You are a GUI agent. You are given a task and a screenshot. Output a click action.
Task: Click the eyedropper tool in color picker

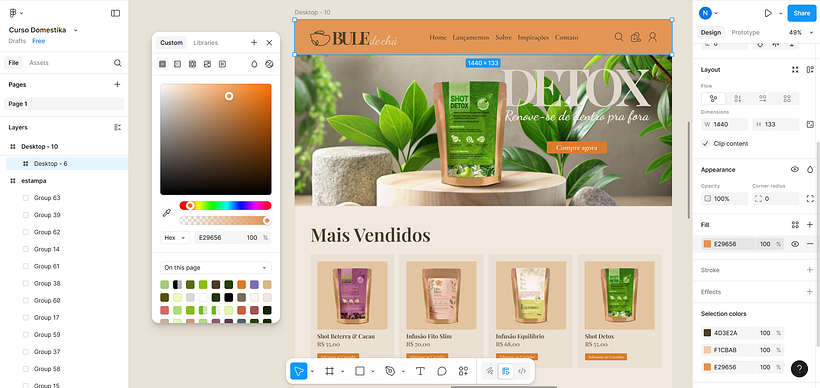tap(167, 213)
